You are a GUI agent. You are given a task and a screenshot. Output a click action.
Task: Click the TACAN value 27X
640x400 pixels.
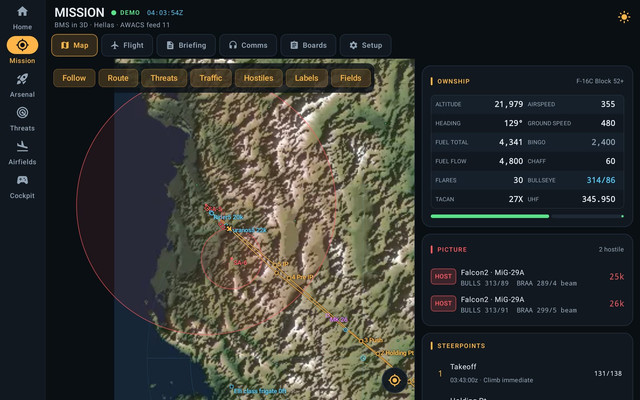coord(516,200)
